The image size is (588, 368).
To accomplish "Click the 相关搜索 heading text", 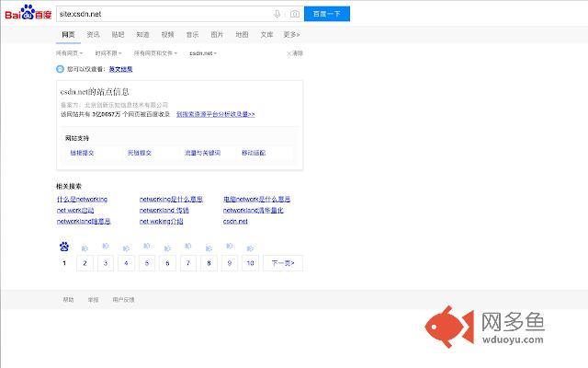I will [x=69, y=186].
